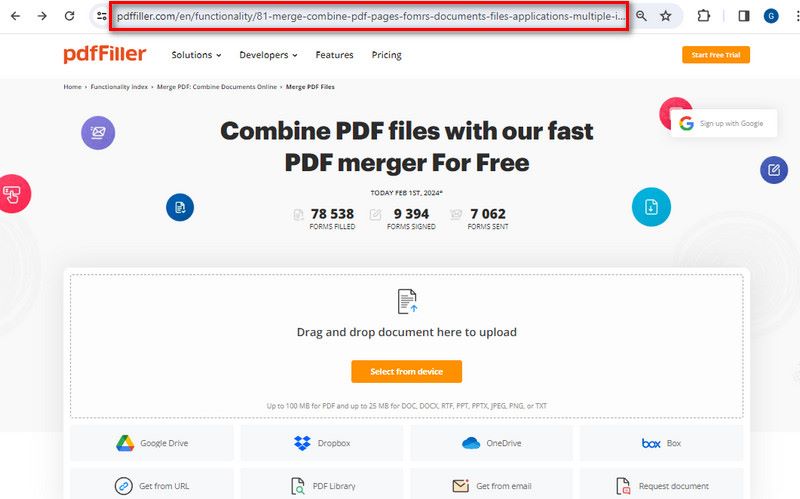The image size is (800, 499).
Task: Choose Google Drive upload option
Action: [x=152, y=443]
